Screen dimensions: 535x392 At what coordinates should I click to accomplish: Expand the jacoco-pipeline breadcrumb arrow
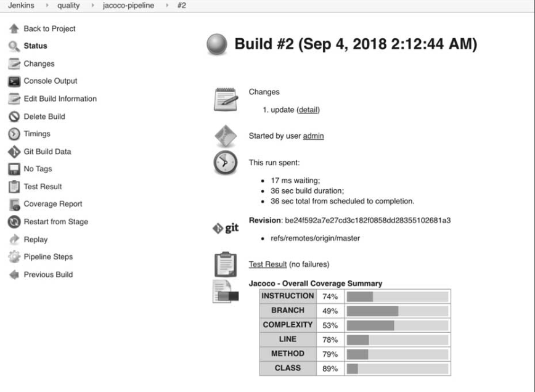(x=166, y=6)
